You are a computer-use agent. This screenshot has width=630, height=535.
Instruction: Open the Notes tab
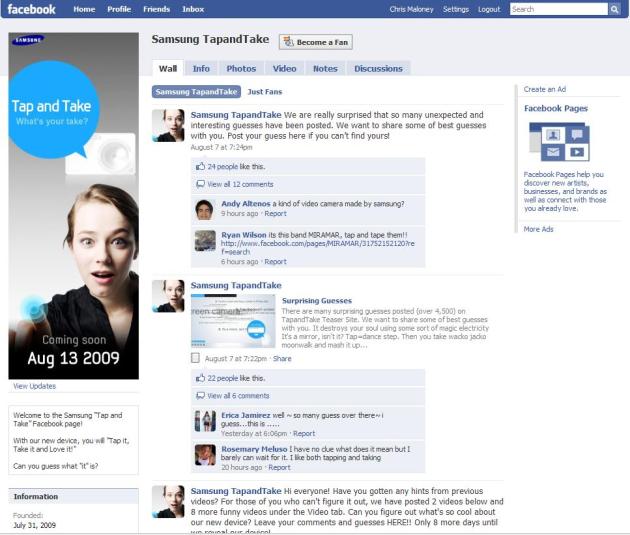(x=325, y=68)
